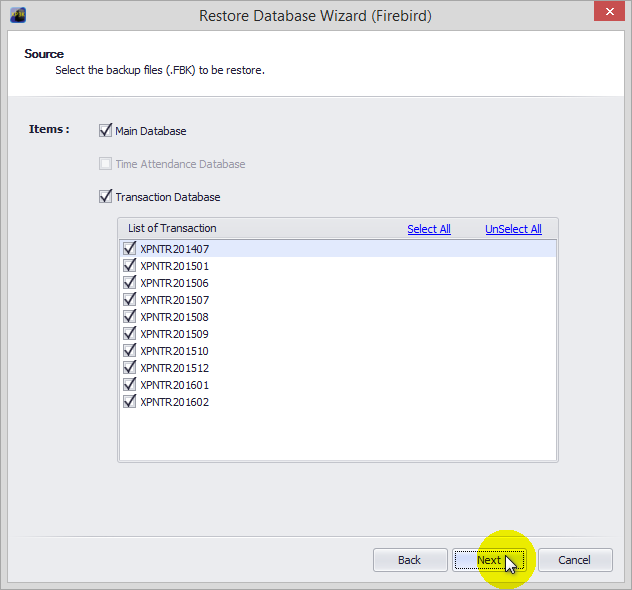Toggle the XPNTR201407 checkbox
This screenshot has height=590, width=632.
pos(129,249)
